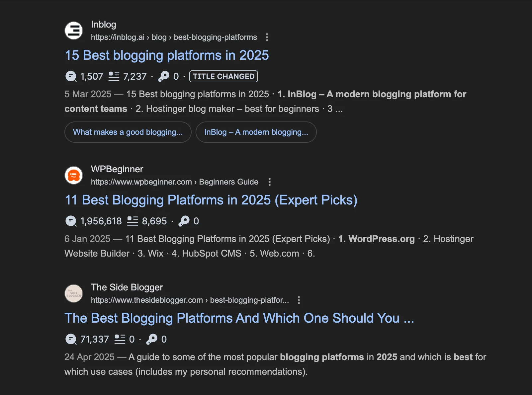
Task: Click the keywords list icon next to 7,237
Action: (x=114, y=76)
